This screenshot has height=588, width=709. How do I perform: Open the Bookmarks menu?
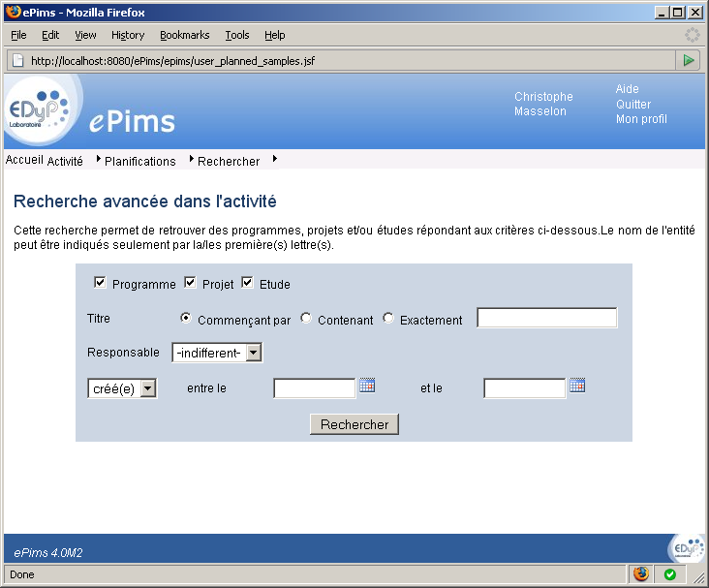click(184, 35)
